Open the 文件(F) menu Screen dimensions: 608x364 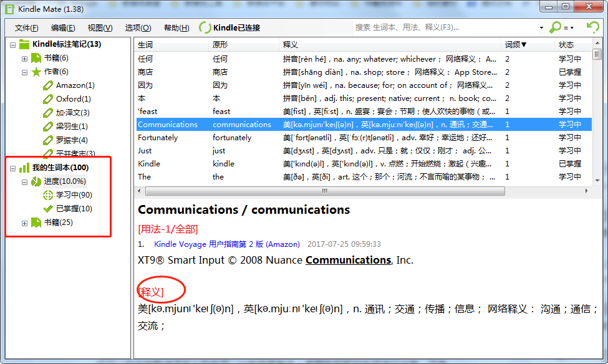pyautogui.click(x=26, y=28)
